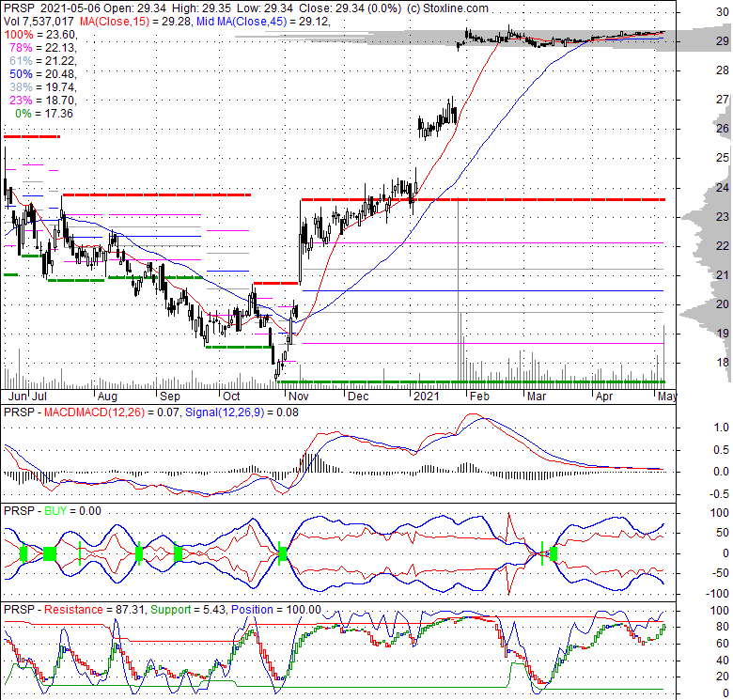Click the 30 price axis label

[723, 12]
